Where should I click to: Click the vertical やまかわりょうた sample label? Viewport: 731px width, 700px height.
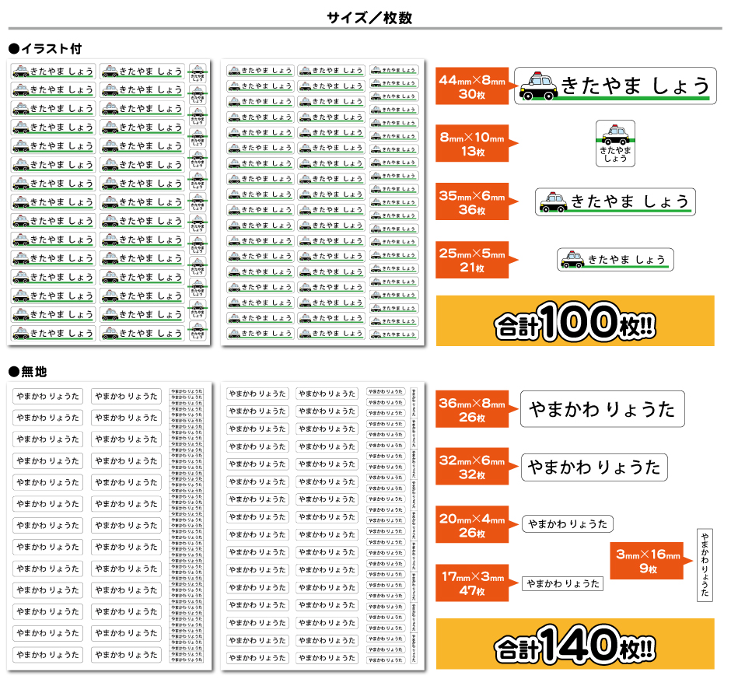[704, 565]
